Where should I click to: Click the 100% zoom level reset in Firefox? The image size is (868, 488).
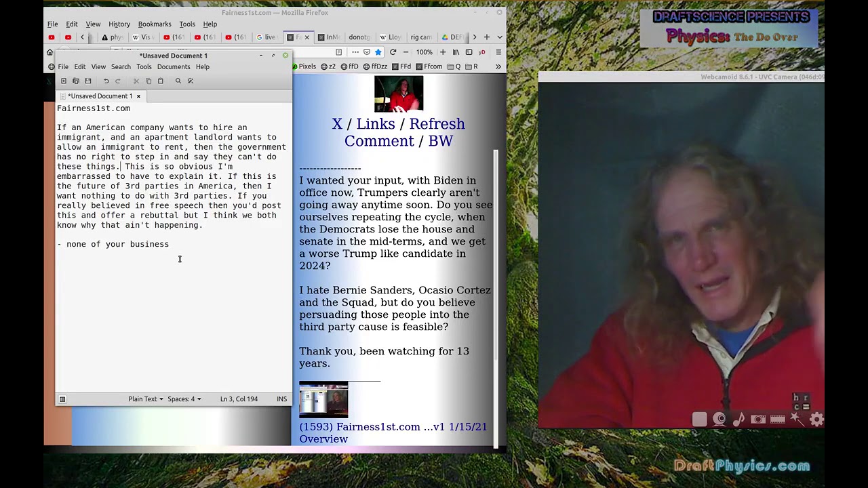[425, 52]
